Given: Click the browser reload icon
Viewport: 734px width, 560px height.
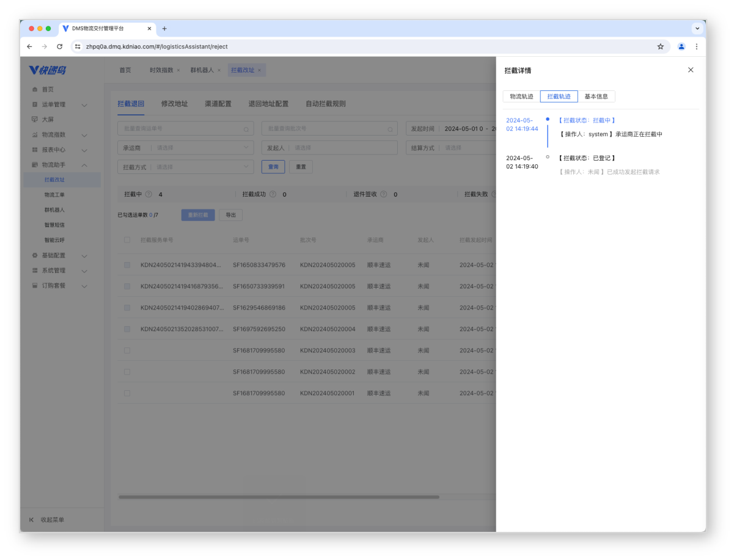Looking at the screenshot, I should pyautogui.click(x=59, y=46).
